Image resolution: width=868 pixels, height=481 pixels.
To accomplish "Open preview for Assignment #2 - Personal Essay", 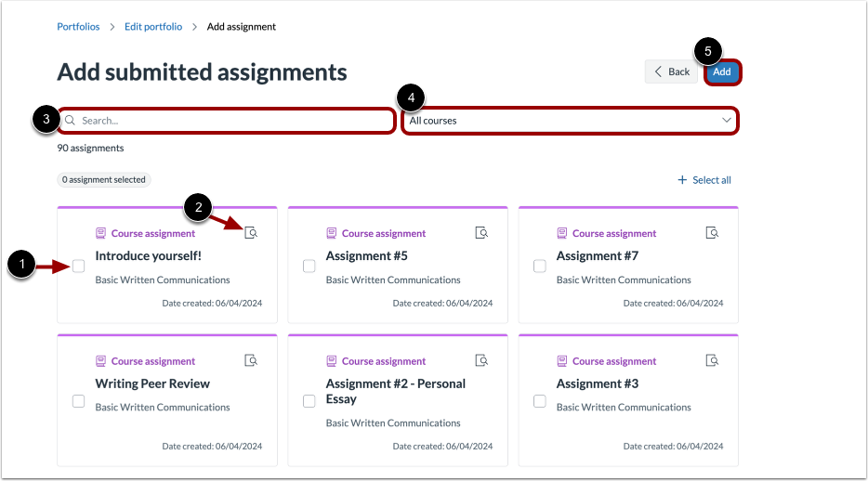I will click(481, 360).
